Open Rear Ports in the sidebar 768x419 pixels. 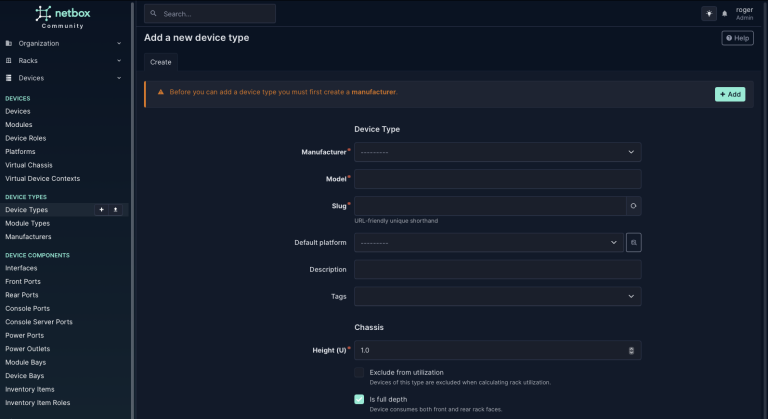point(22,295)
